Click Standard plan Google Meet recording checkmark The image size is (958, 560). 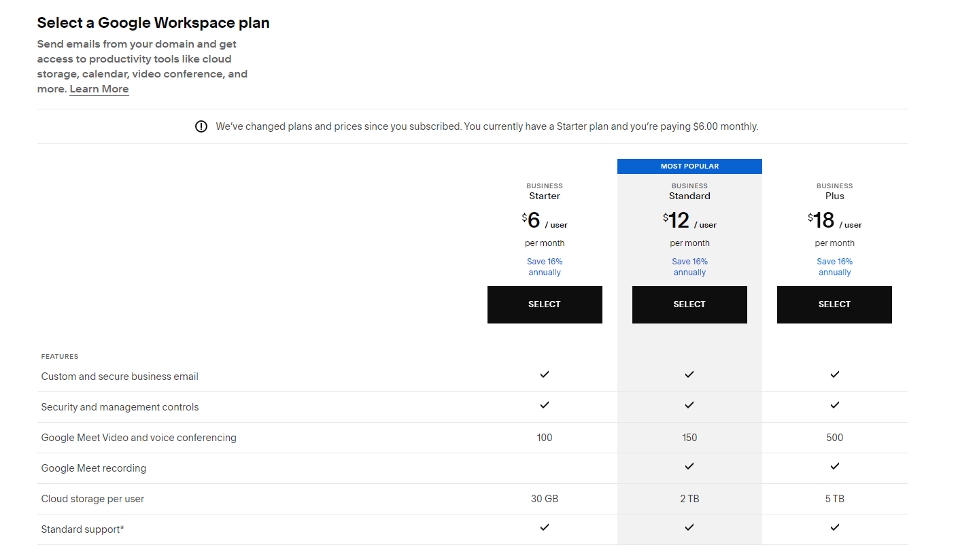pyautogui.click(x=689, y=466)
